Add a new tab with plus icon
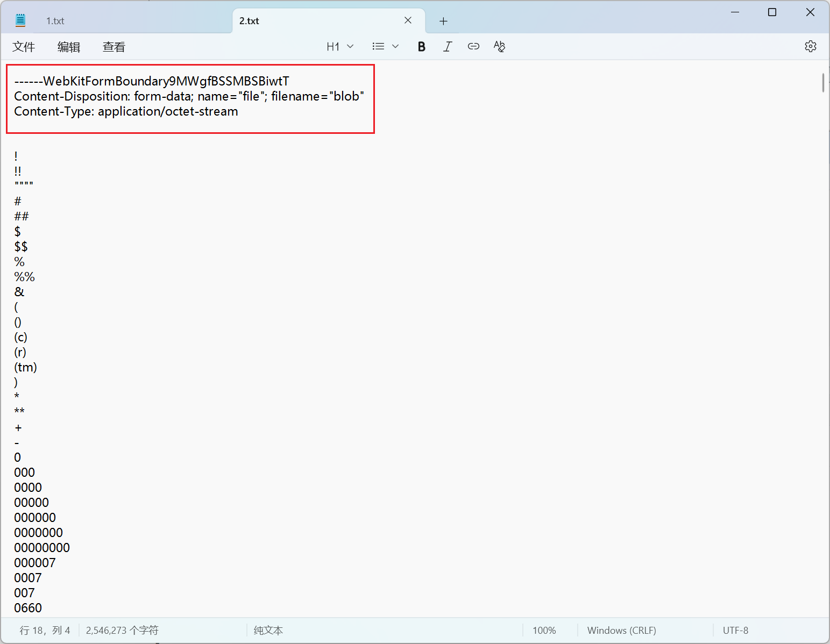This screenshot has width=830, height=644. [443, 21]
